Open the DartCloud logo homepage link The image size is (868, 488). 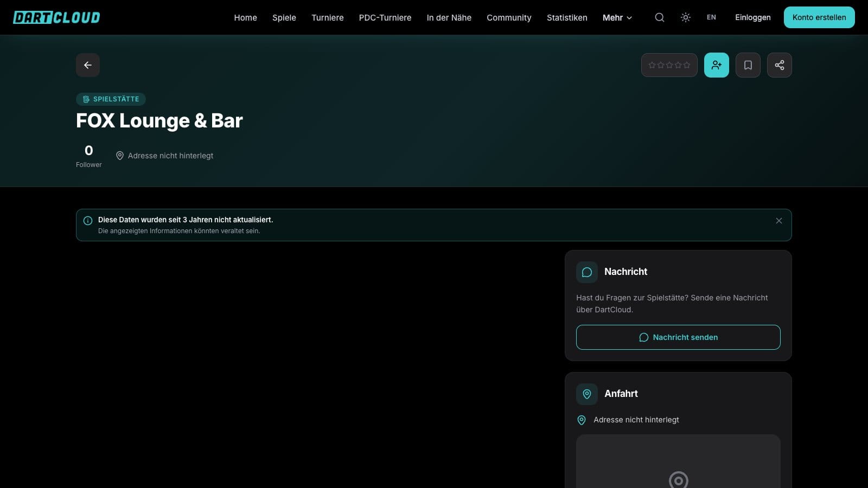(56, 17)
